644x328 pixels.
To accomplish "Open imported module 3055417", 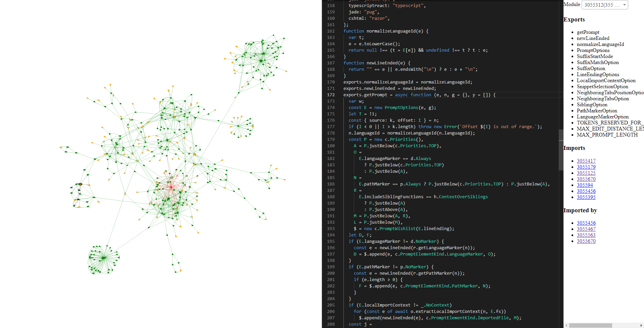I will coord(586,161).
